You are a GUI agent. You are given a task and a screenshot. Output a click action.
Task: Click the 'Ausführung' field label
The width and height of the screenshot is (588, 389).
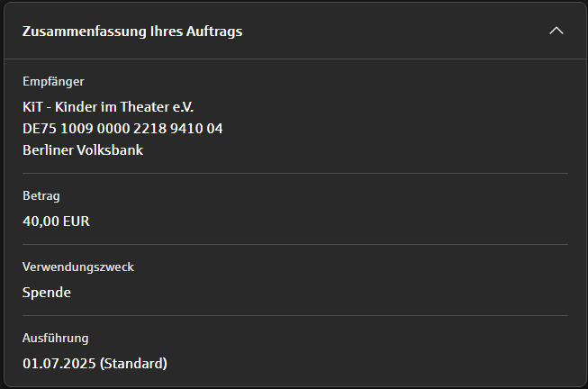[55, 338]
